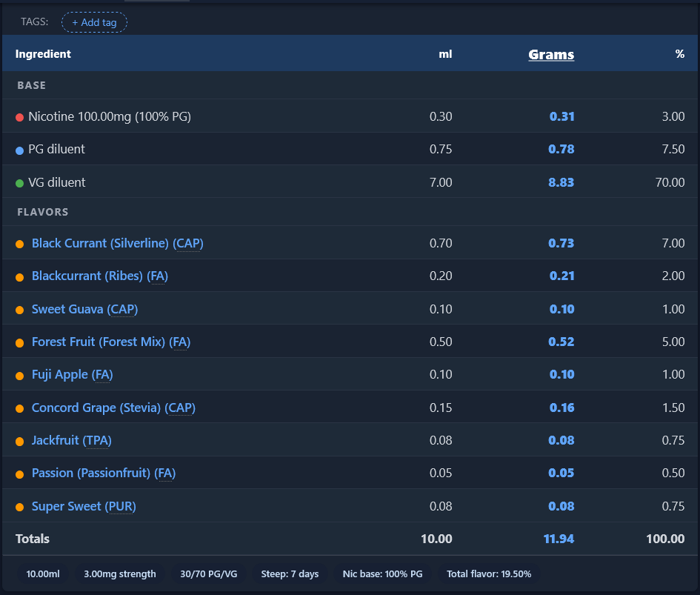Click the red dot beside Nicotine
Viewport: 700px width, 595px height.
coord(19,118)
